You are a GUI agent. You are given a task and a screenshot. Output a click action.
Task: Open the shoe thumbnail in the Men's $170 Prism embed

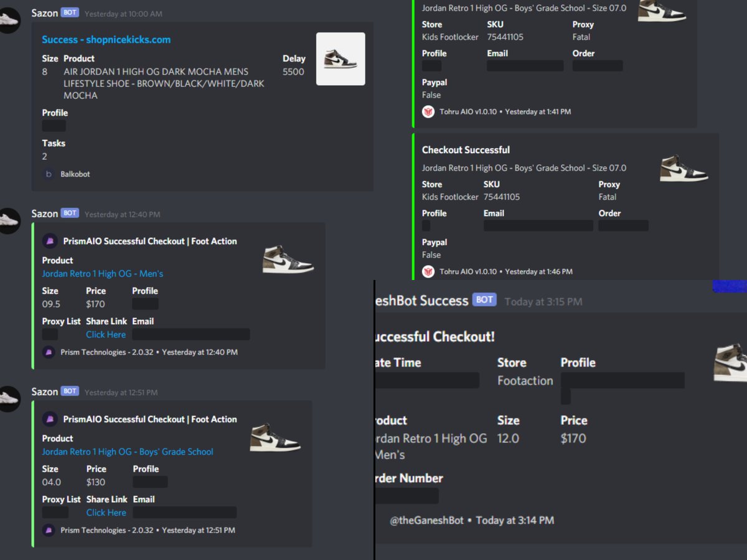288,259
